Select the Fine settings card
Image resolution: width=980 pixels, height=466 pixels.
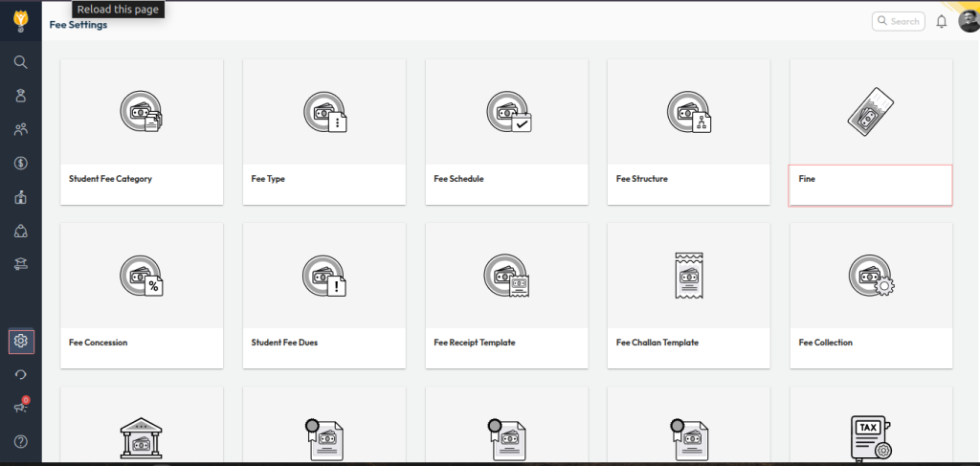[870, 132]
